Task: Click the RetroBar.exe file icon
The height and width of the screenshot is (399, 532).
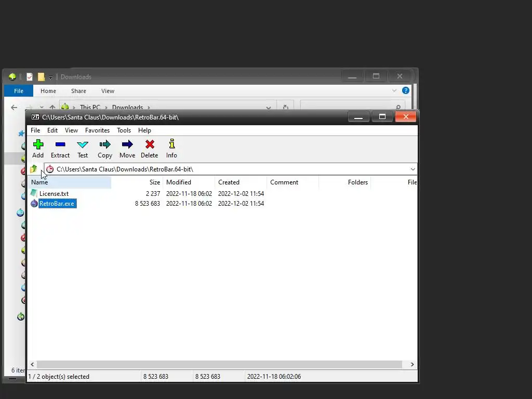Action: 34,204
